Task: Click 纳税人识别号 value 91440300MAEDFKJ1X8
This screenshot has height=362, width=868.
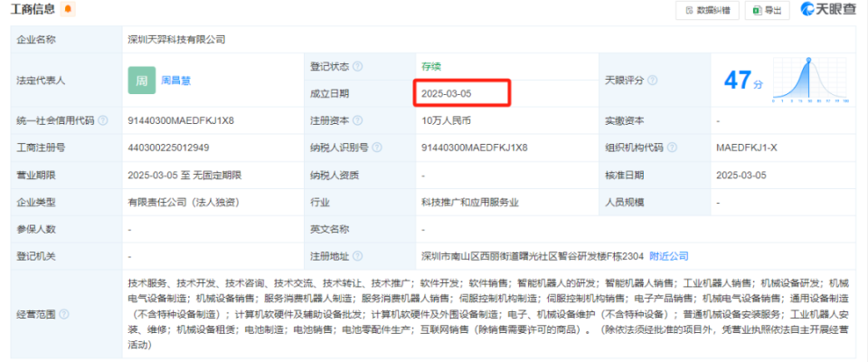Action: 475,148
